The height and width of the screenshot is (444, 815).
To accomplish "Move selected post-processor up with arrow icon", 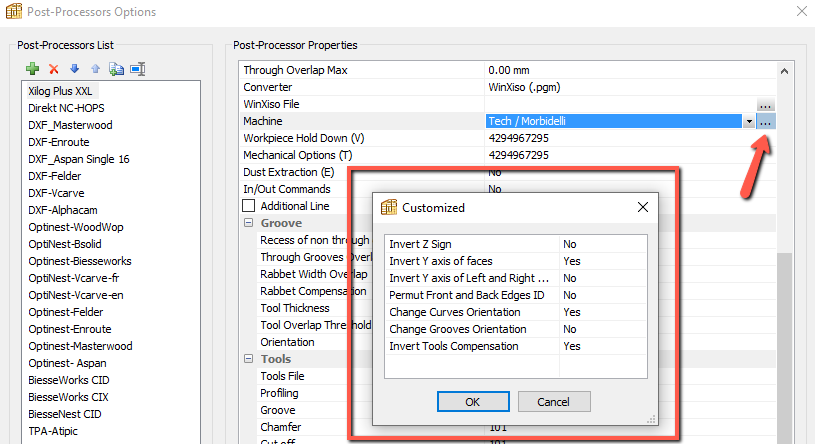I will coord(95,69).
